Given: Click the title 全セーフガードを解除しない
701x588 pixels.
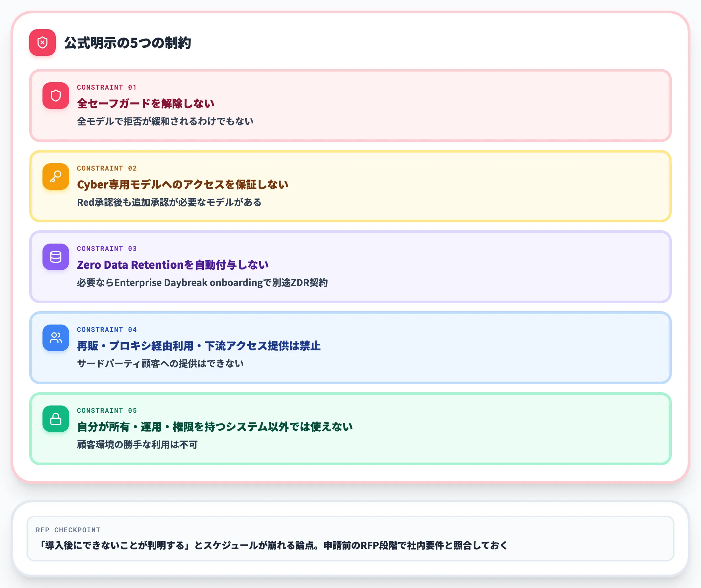Looking at the screenshot, I should coord(145,104).
